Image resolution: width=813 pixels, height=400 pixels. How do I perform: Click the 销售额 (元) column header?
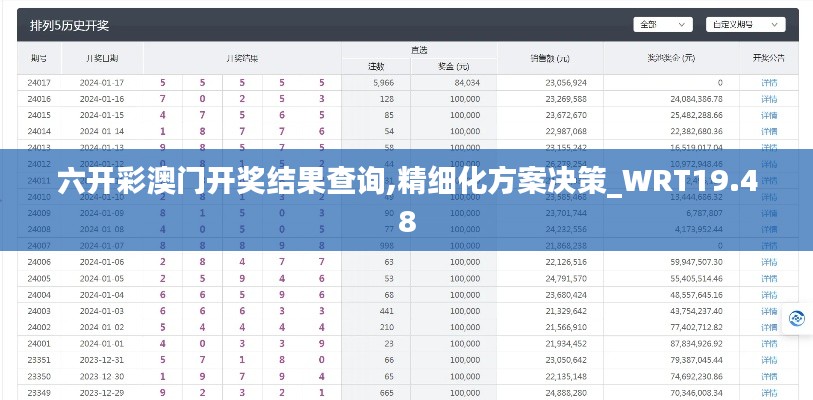(x=550, y=58)
